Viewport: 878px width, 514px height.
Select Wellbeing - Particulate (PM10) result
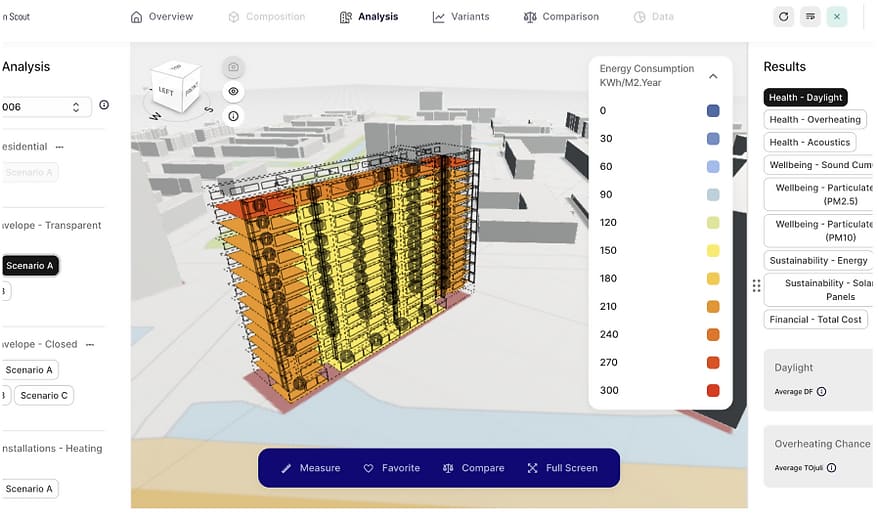(x=818, y=231)
